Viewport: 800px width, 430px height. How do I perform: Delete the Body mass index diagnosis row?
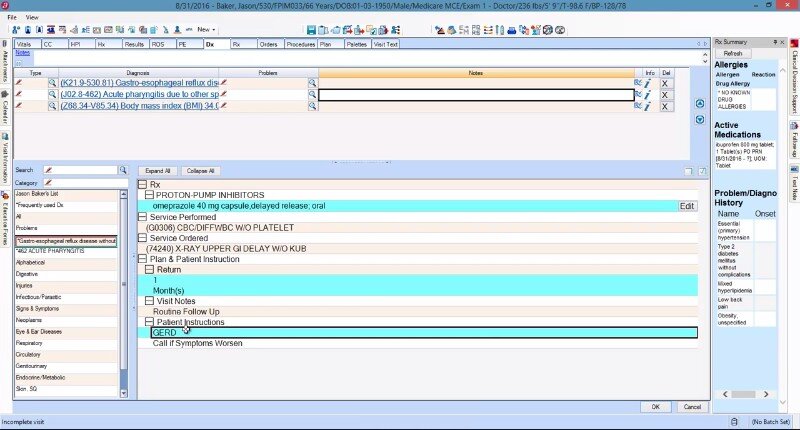tap(666, 106)
